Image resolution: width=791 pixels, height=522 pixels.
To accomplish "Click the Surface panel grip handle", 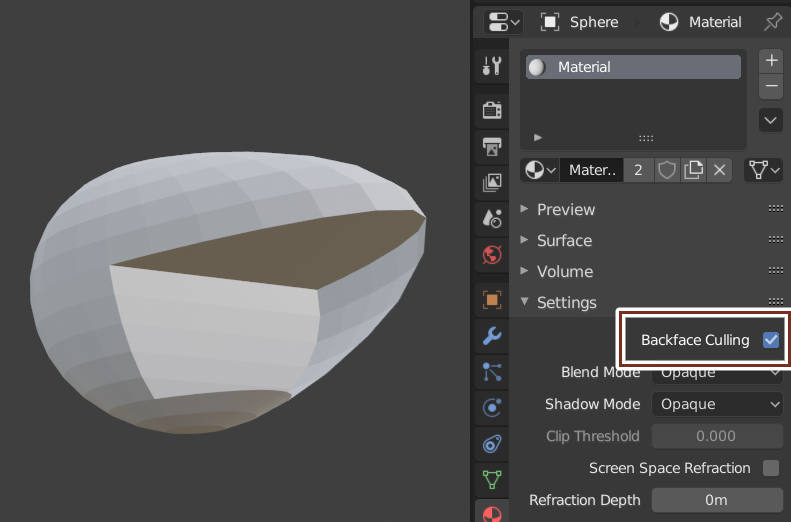I will coord(775,240).
